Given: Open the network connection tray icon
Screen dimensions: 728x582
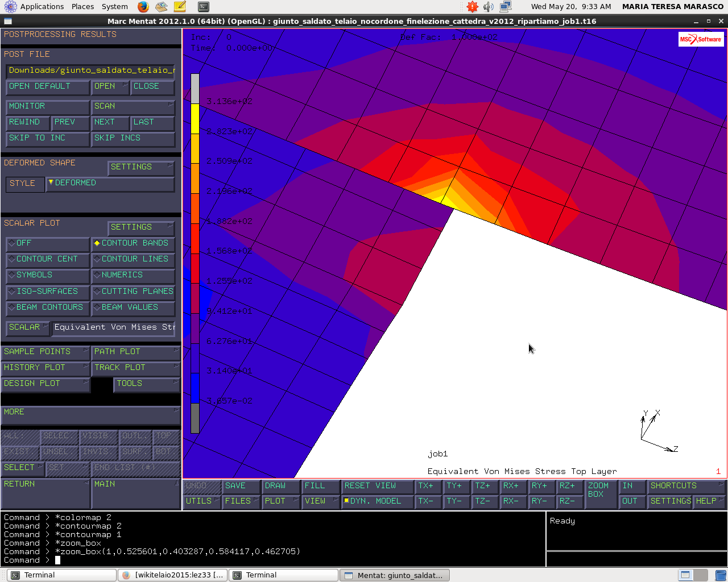Looking at the screenshot, I should [506, 7].
